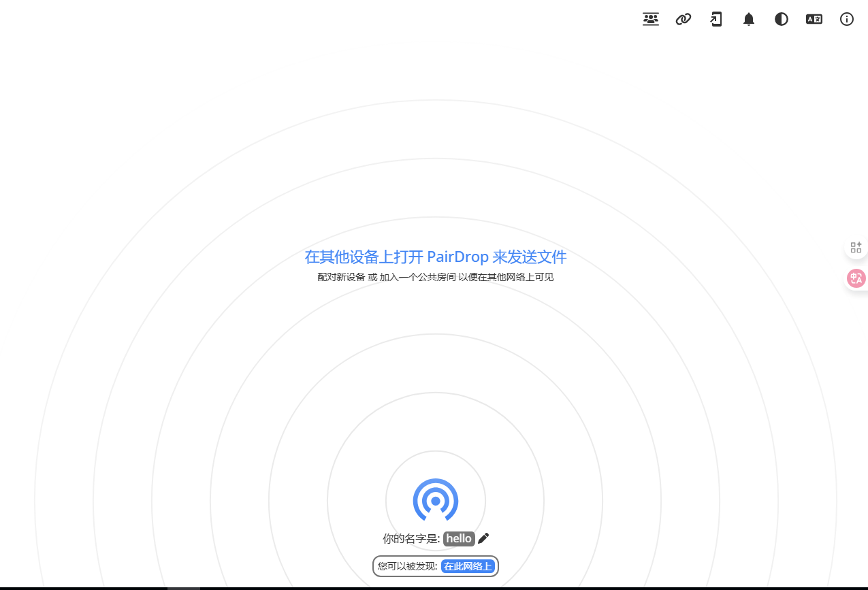Viewport: 868px width, 590px height.
Task: Open the language selector icon
Action: tap(814, 19)
